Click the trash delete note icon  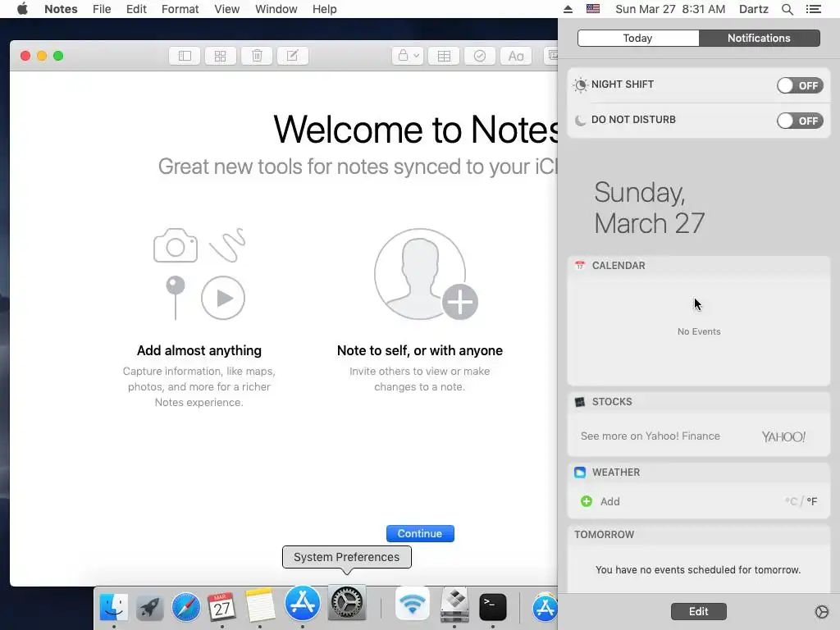257,56
